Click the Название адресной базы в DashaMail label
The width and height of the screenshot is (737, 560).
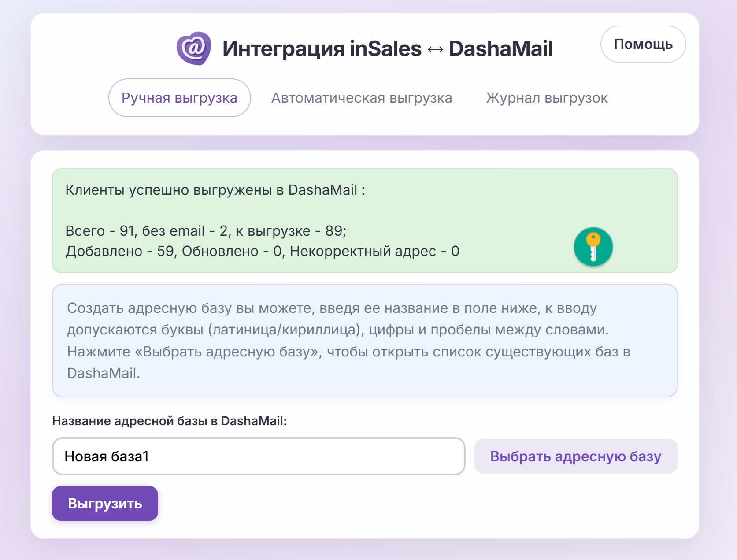point(170,421)
